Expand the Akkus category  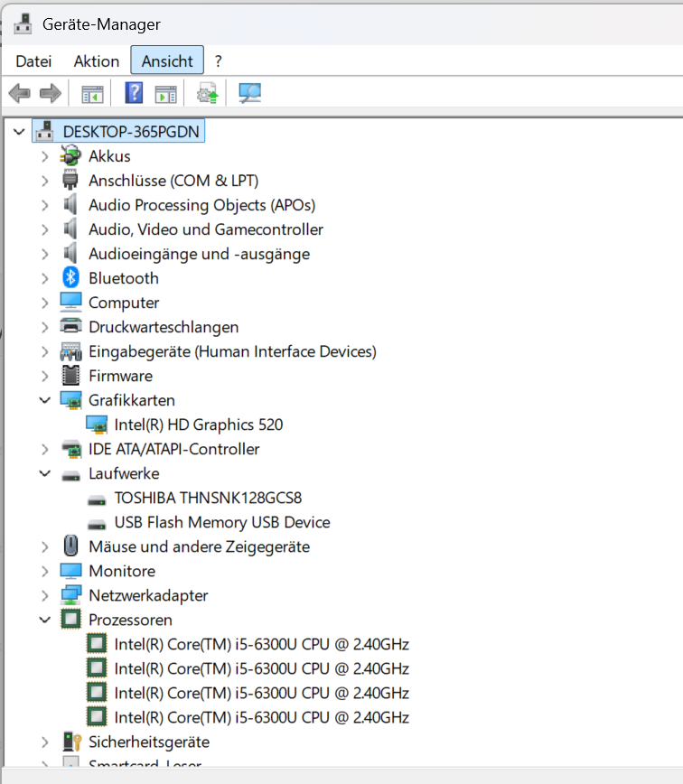click(x=45, y=156)
